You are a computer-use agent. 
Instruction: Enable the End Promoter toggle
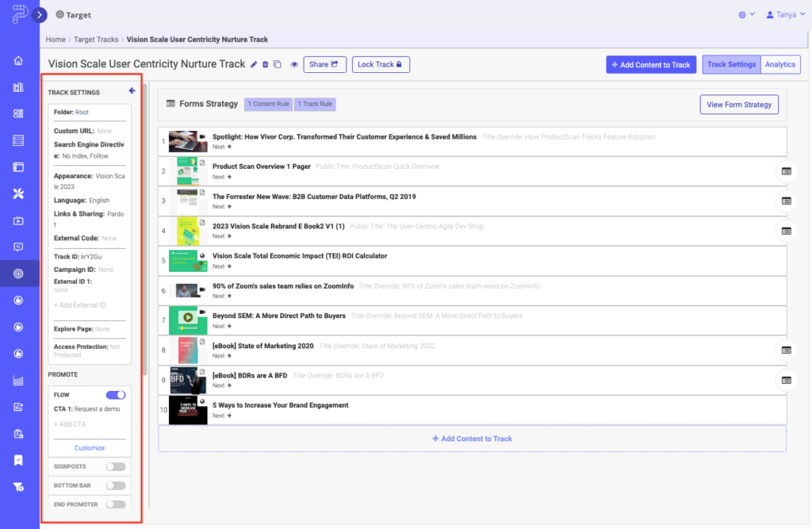pyautogui.click(x=116, y=504)
